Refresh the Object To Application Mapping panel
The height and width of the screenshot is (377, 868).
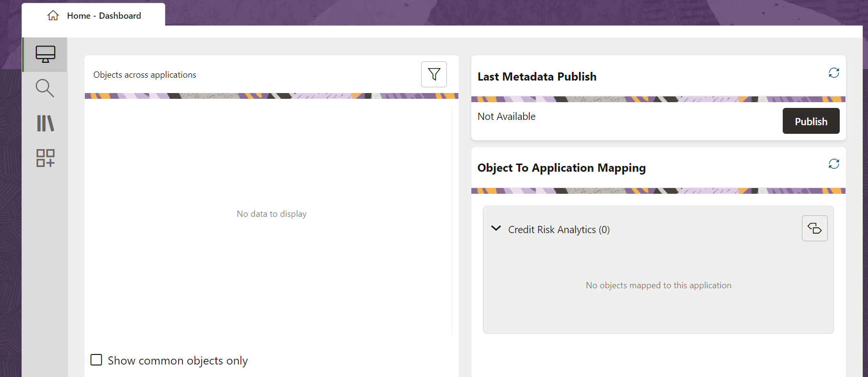[x=834, y=164]
